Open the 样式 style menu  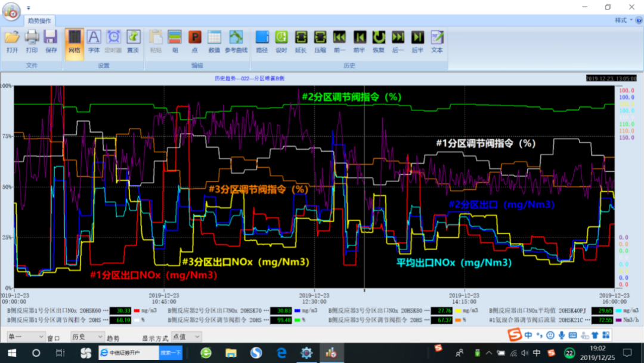point(623,20)
